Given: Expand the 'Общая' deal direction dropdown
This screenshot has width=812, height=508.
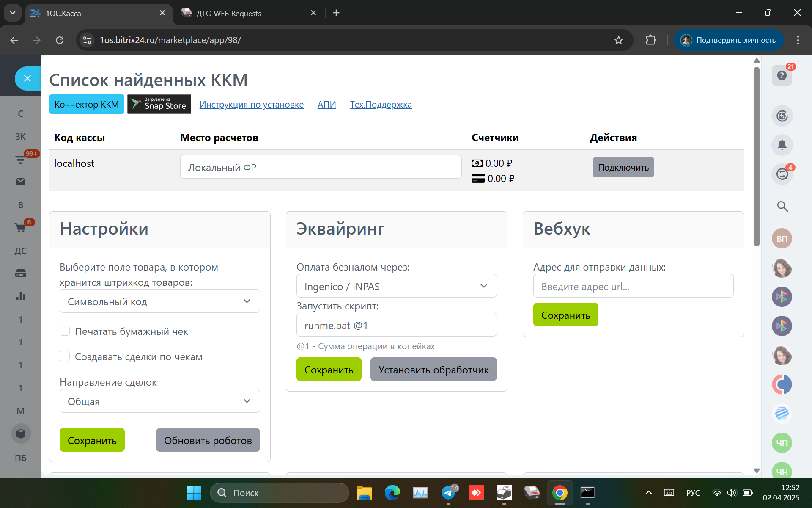Looking at the screenshot, I should coord(159,401).
